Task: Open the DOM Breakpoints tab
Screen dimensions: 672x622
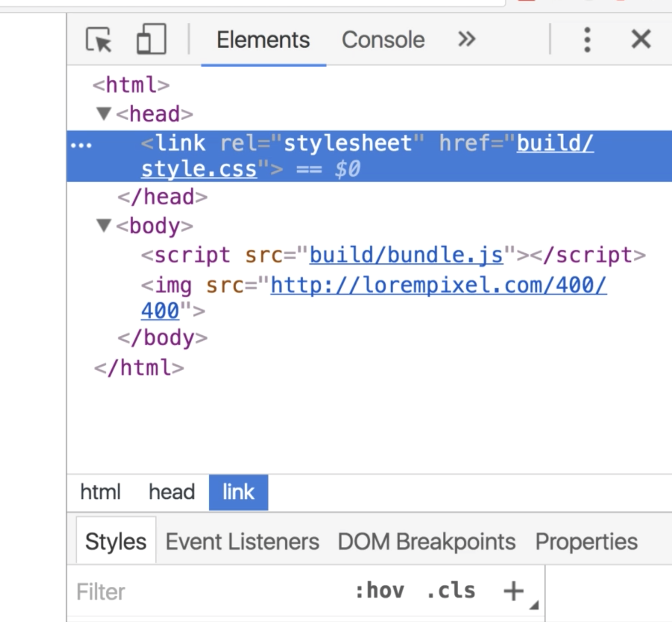Action: 426,541
